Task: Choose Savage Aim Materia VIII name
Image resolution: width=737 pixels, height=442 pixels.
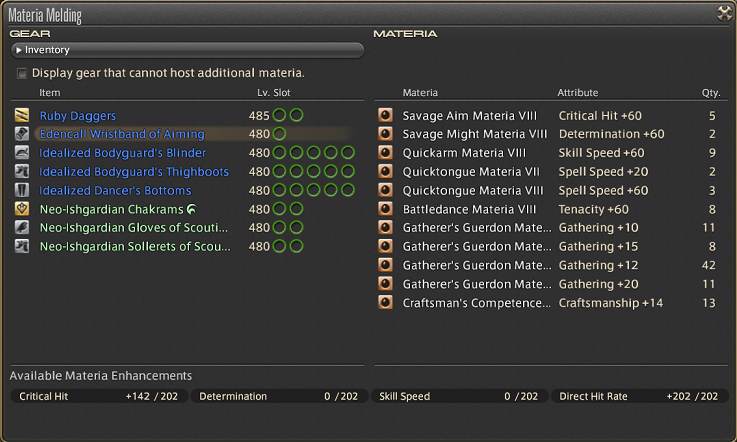Action: click(470, 116)
